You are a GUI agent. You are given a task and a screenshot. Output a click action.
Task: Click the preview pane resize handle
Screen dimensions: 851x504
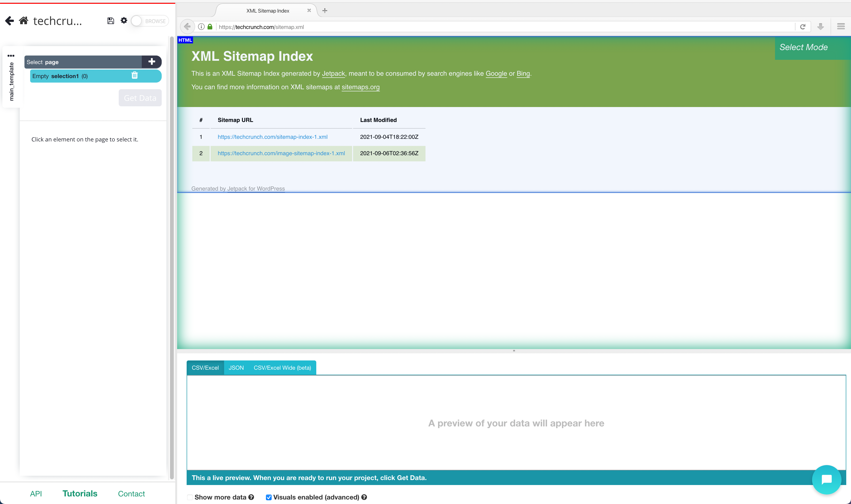point(514,351)
